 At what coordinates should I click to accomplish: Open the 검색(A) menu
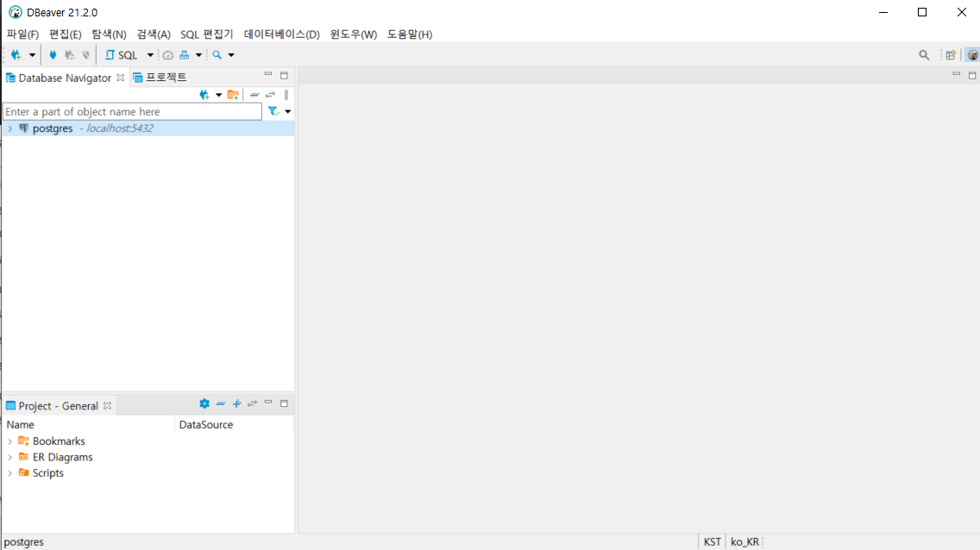pos(154,34)
